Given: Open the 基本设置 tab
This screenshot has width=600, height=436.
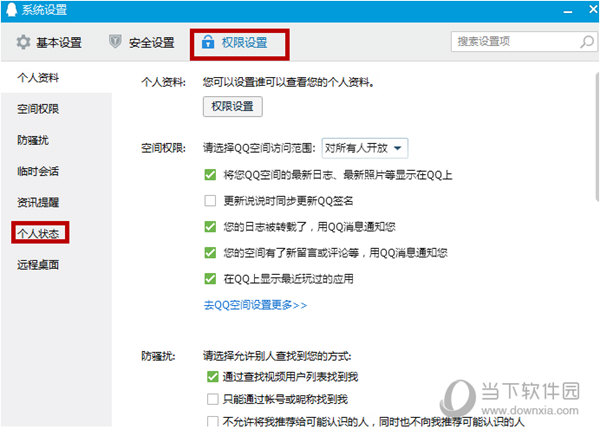Looking at the screenshot, I should coord(49,42).
